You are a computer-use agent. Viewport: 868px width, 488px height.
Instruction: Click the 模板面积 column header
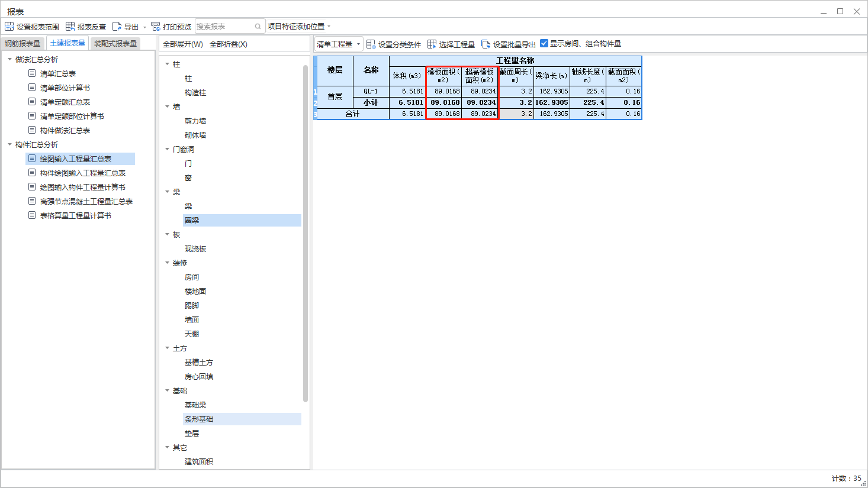pos(443,76)
